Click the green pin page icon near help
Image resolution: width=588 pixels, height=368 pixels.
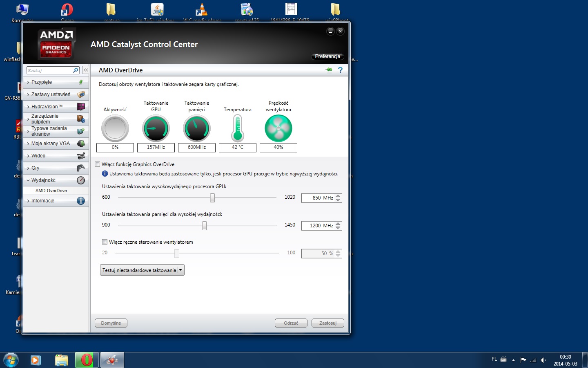[329, 70]
